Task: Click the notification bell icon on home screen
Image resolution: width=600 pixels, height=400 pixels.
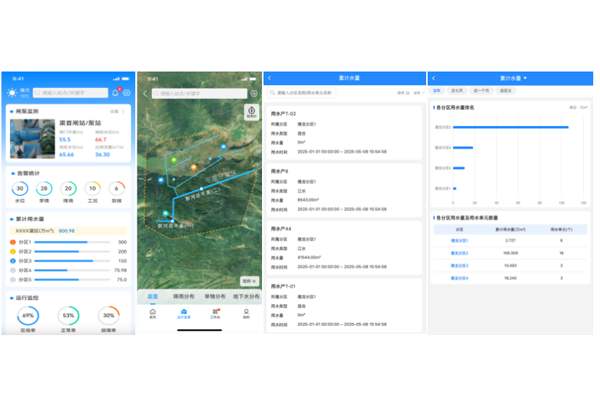Action: click(x=115, y=92)
